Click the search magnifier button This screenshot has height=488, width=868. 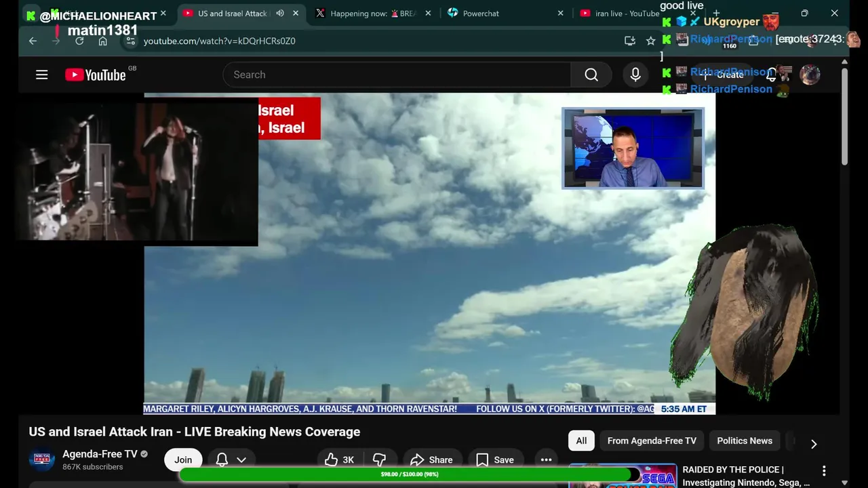(x=591, y=75)
